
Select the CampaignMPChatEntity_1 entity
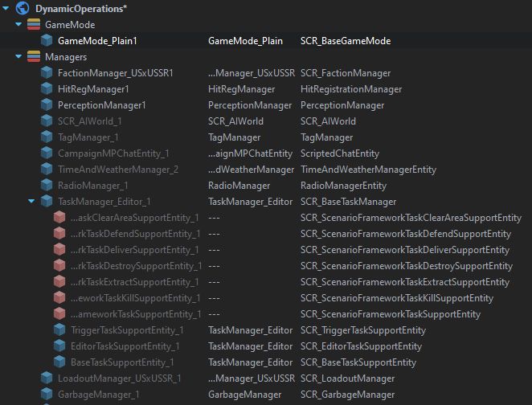[x=113, y=153]
